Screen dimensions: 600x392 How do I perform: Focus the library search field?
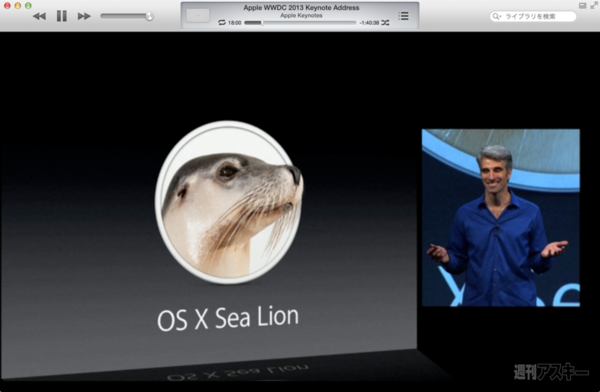533,16
